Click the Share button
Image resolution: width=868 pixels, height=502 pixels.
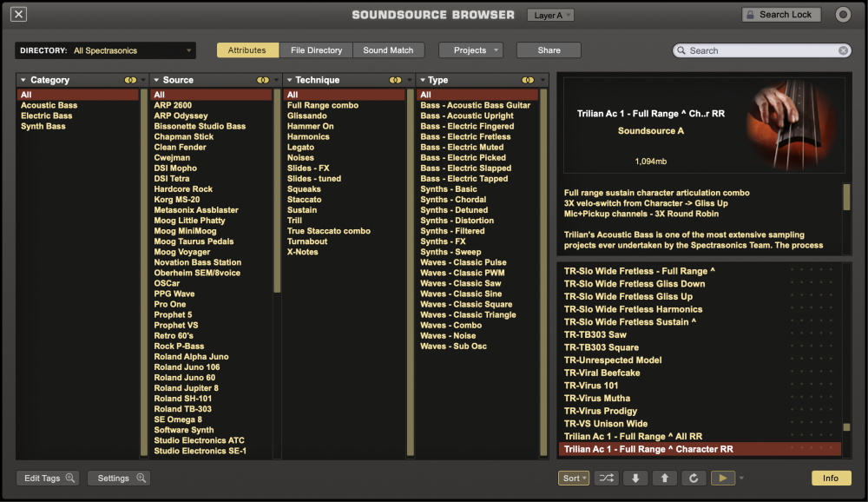point(548,50)
